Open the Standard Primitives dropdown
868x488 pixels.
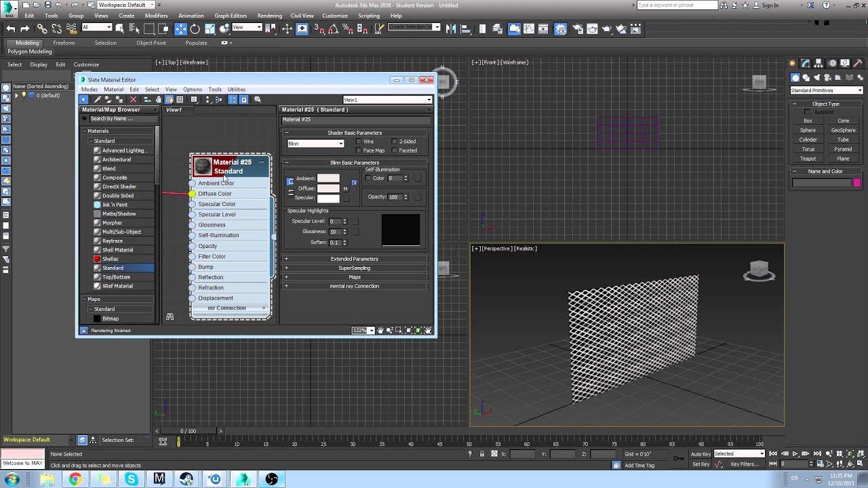coord(826,90)
